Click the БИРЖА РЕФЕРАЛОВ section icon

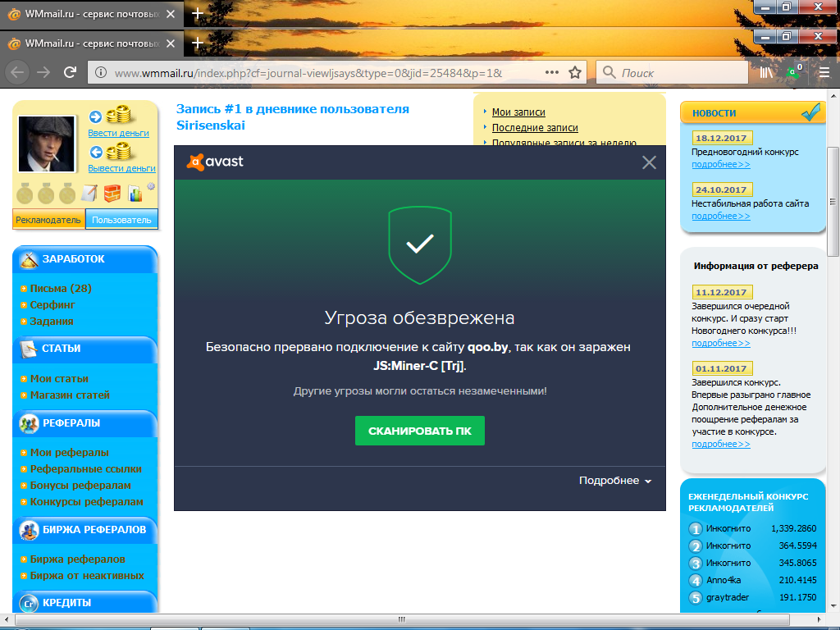click(29, 530)
